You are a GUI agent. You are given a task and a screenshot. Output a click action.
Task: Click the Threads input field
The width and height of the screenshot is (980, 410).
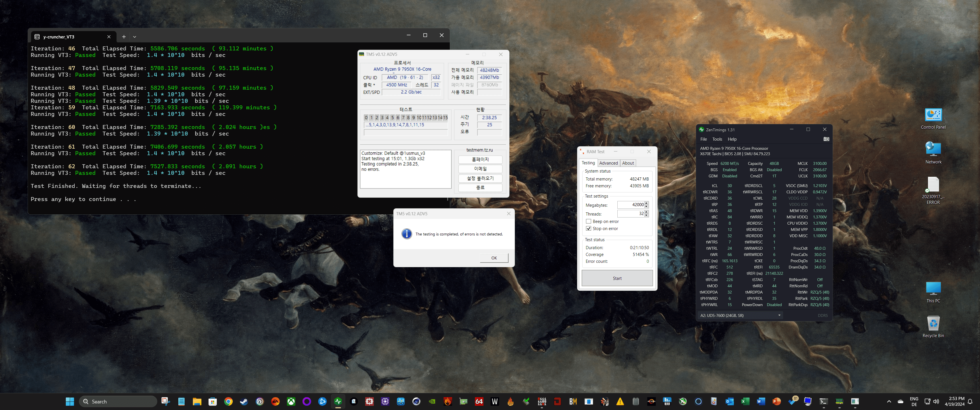[x=630, y=214]
